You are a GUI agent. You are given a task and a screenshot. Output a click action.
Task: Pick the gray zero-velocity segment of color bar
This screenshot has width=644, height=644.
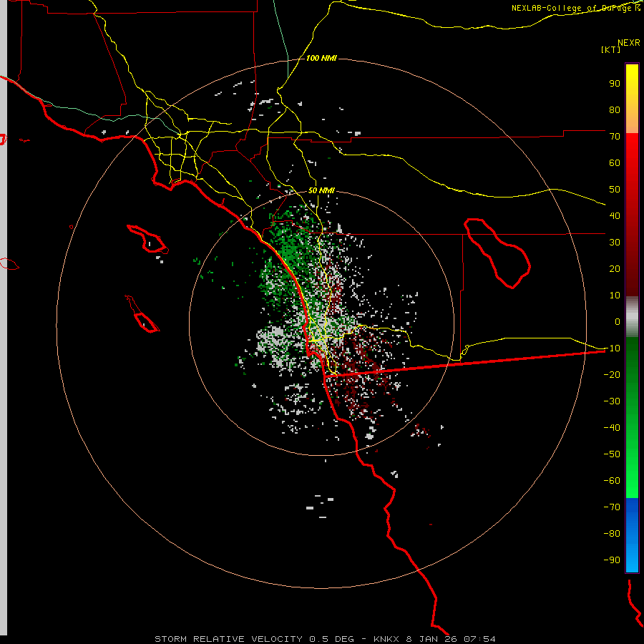point(632,316)
